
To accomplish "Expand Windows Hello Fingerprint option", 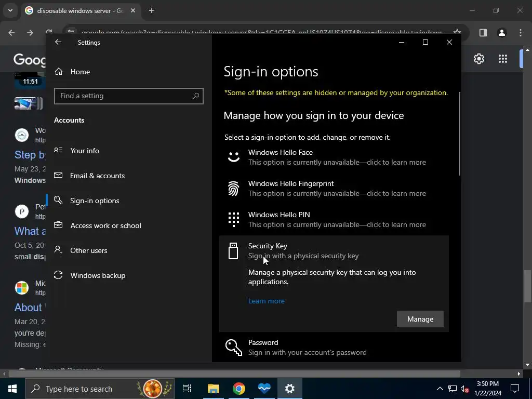I will [x=334, y=189].
